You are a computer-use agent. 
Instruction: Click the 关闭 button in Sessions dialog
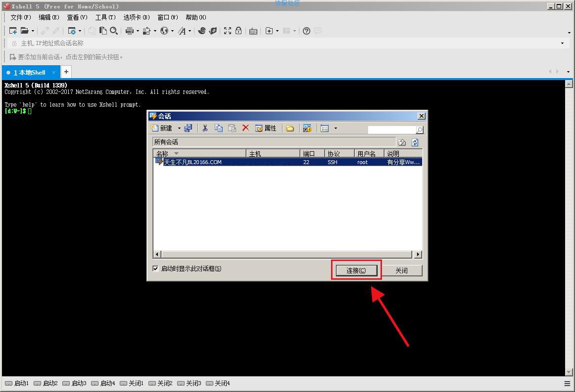401,270
